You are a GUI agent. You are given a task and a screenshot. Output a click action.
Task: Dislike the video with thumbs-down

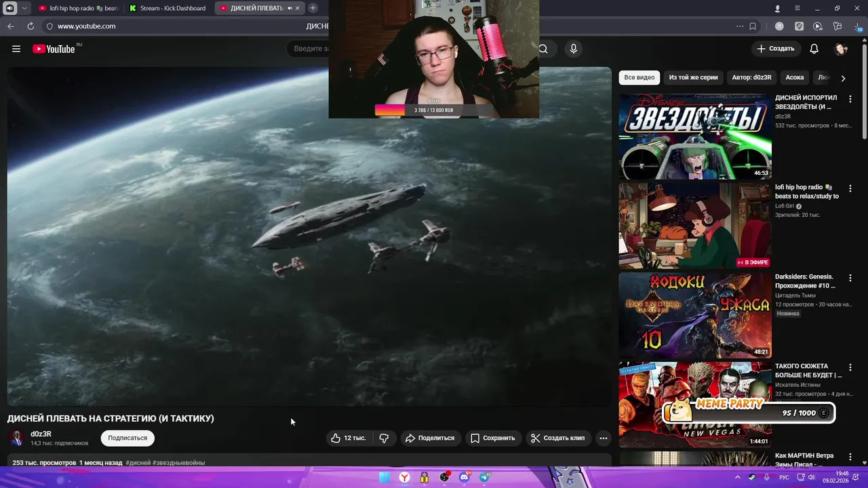[384, 438]
